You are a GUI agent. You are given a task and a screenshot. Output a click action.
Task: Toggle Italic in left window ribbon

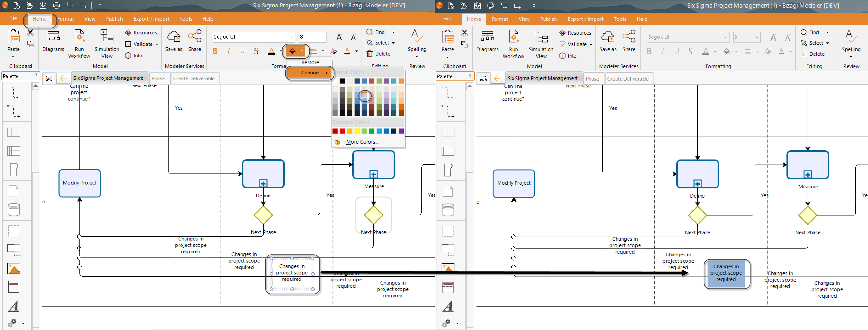click(229, 51)
